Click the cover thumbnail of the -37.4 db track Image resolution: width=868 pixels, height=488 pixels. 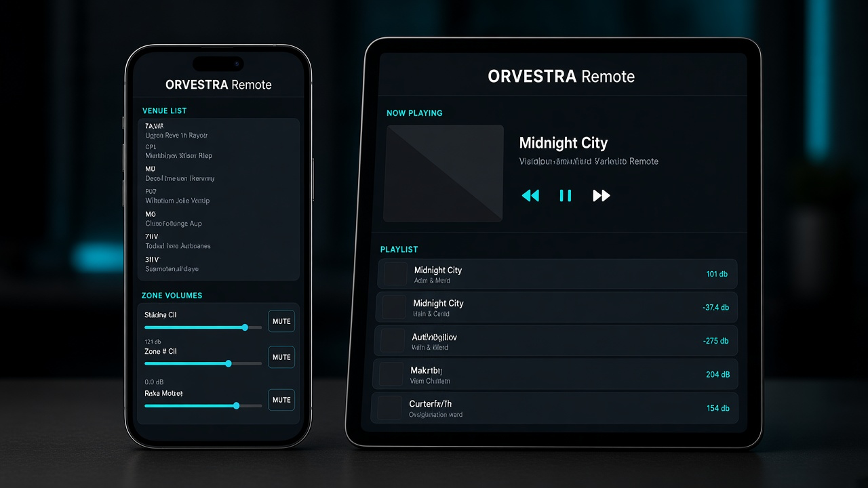(x=394, y=307)
